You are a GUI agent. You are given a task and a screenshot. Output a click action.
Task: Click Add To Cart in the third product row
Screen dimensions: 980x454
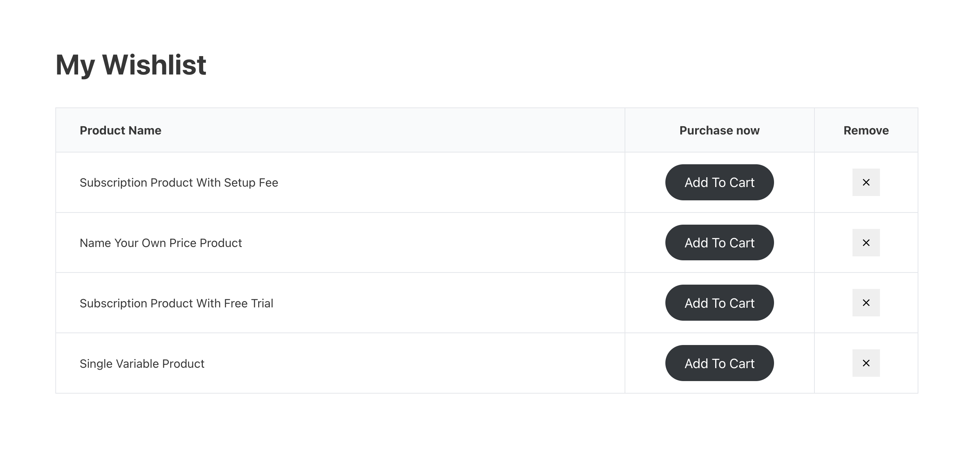pyautogui.click(x=719, y=303)
